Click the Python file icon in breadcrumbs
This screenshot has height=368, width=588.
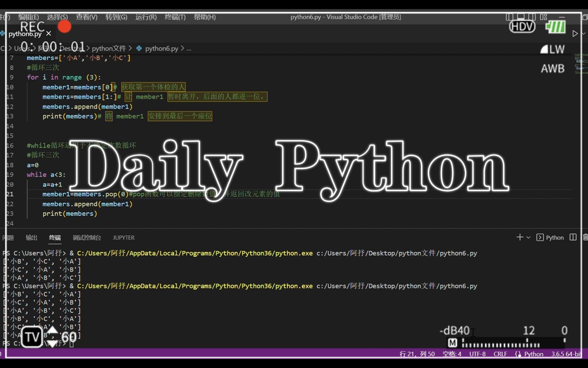pos(139,48)
